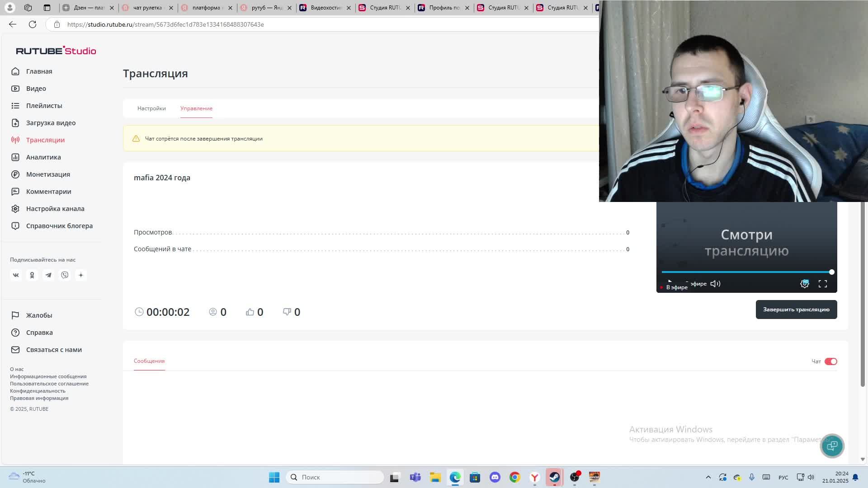Show hidden system tray icons chevron
868x488 pixels.
708,477
